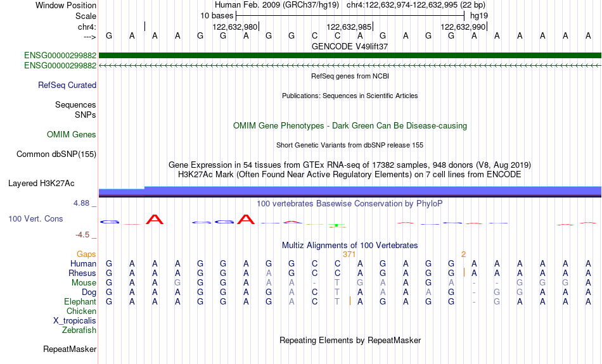Click the 4.88 PhyloP upper scale value
Image resolution: width=602 pixels, height=364 pixels.
pyautogui.click(x=81, y=203)
